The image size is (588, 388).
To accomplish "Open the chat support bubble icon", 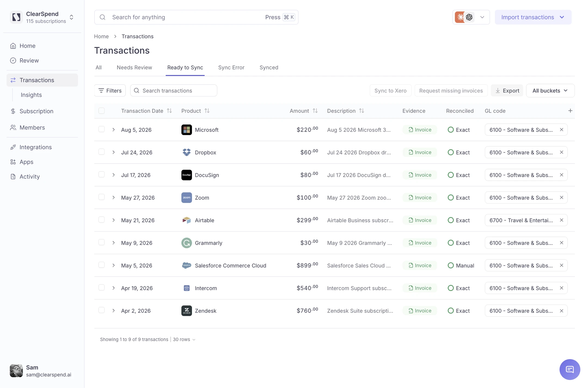I will 570,369.
